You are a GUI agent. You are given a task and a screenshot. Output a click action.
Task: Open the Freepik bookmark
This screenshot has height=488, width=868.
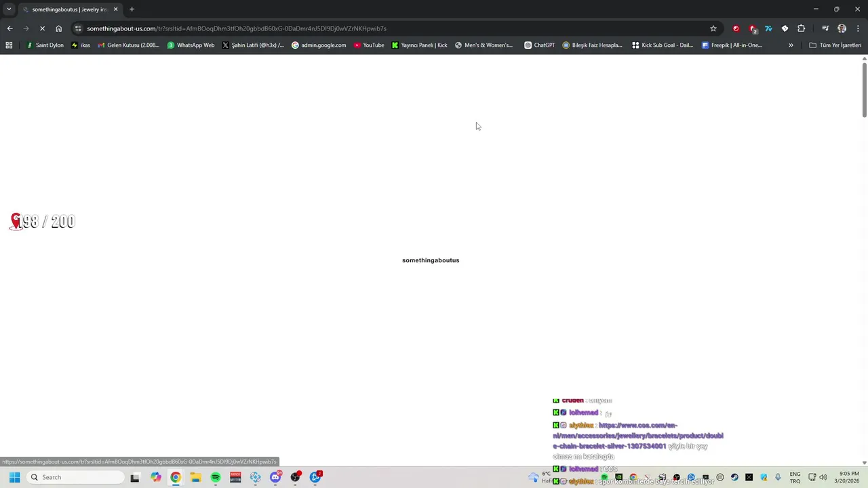click(732, 45)
